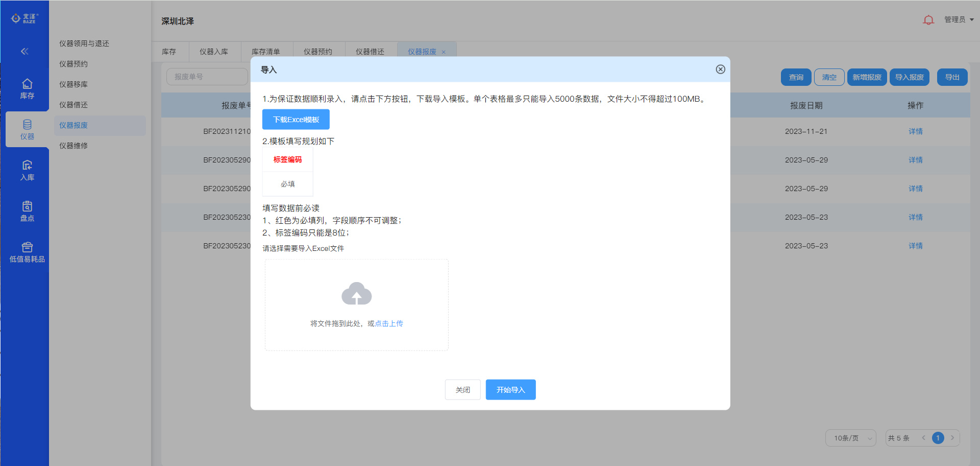The height and width of the screenshot is (466, 980).
Task: Go to the 入库 section icon
Action: 27,170
